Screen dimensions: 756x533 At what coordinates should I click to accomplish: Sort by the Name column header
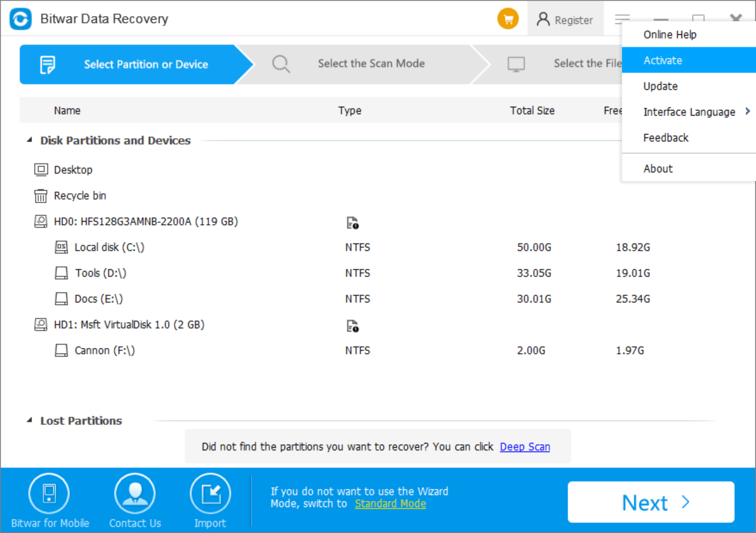point(67,111)
